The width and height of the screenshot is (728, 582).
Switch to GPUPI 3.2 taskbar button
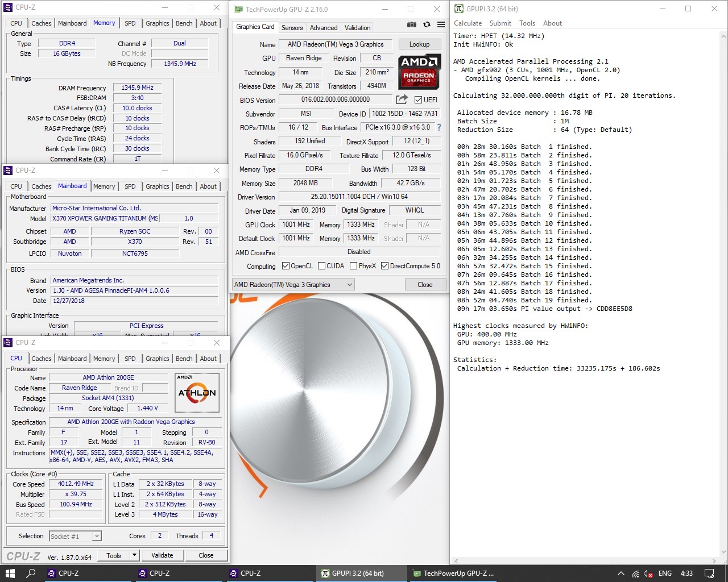361,573
